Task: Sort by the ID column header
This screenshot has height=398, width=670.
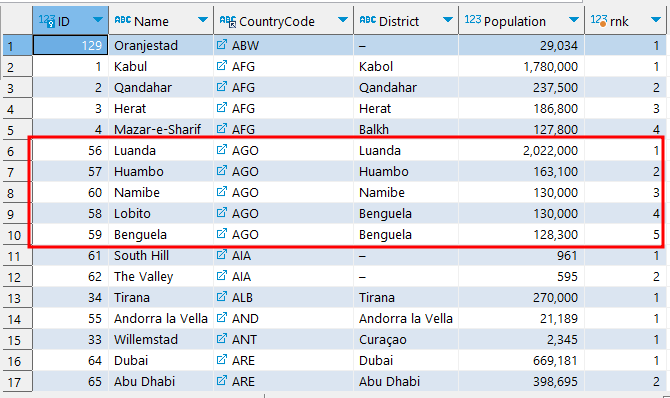Action: tap(71, 21)
